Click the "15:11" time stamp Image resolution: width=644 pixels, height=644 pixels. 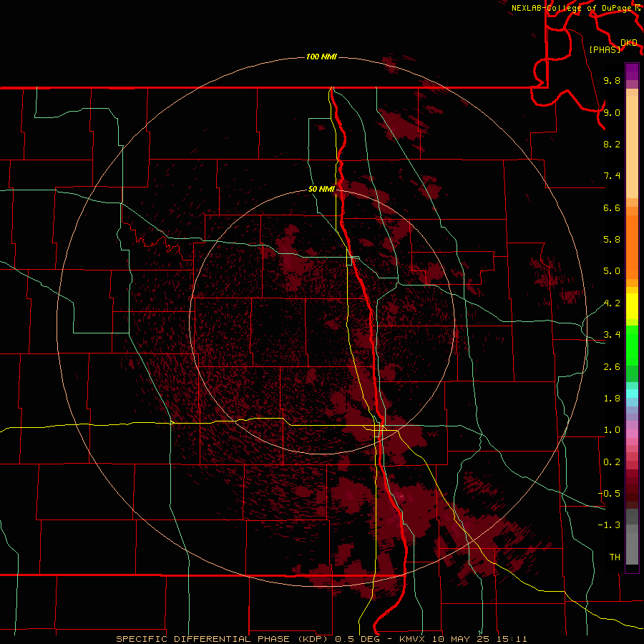513,639
